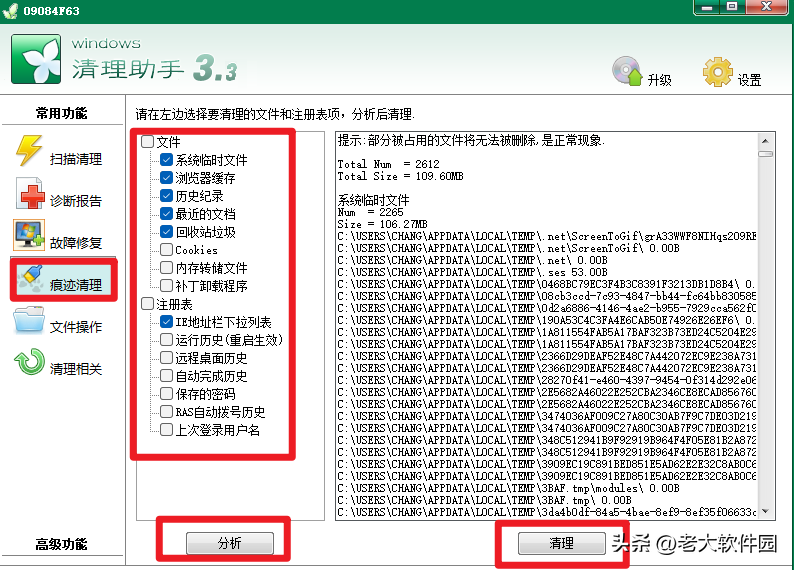Check 补丁卸载程序 checkbox

[x=167, y=286]
